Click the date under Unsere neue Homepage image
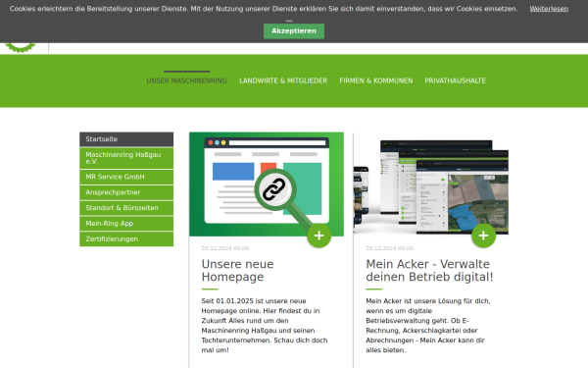Viewport: 588px width, 368px height. (225, 248)
